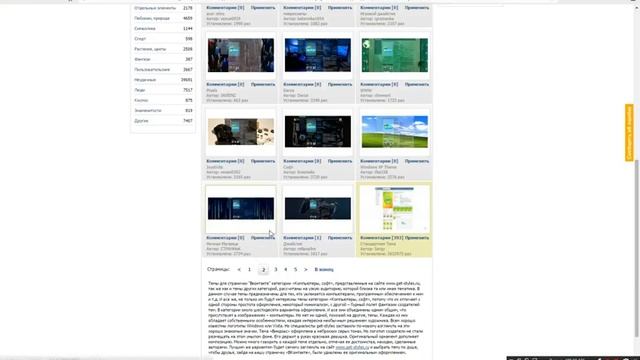Select the Спорт category
640x360 pixels.
[x=163, y=39]
